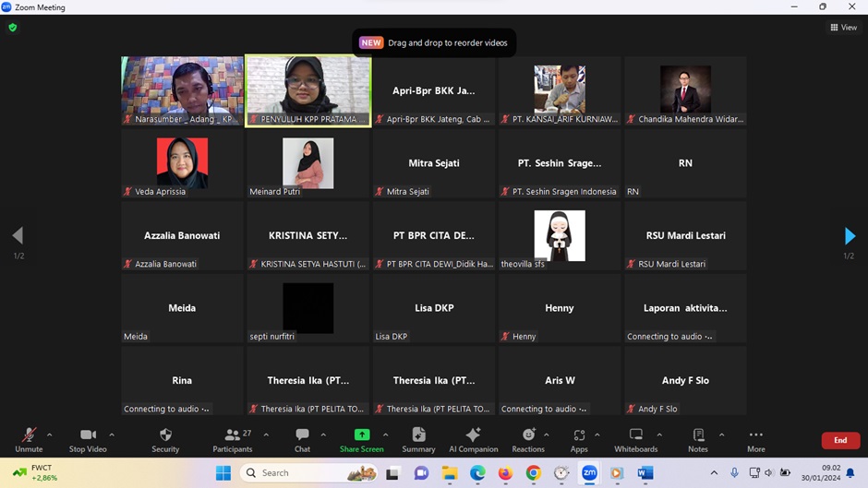This screenshot has width=868, height=488.
Task: Open the More options menu
Action: [x=755, y=439]
